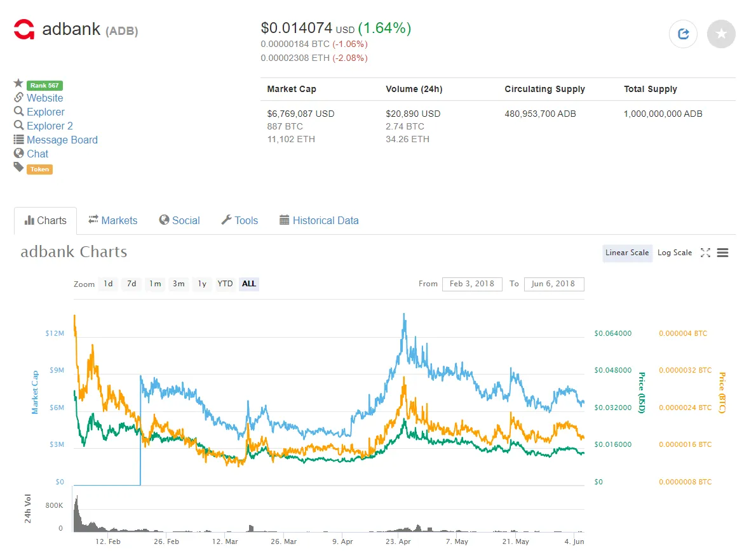This screenshot has width=756, height=551.
Task: Click the $0.014074 USD price
Action: [x=307, y=28]
